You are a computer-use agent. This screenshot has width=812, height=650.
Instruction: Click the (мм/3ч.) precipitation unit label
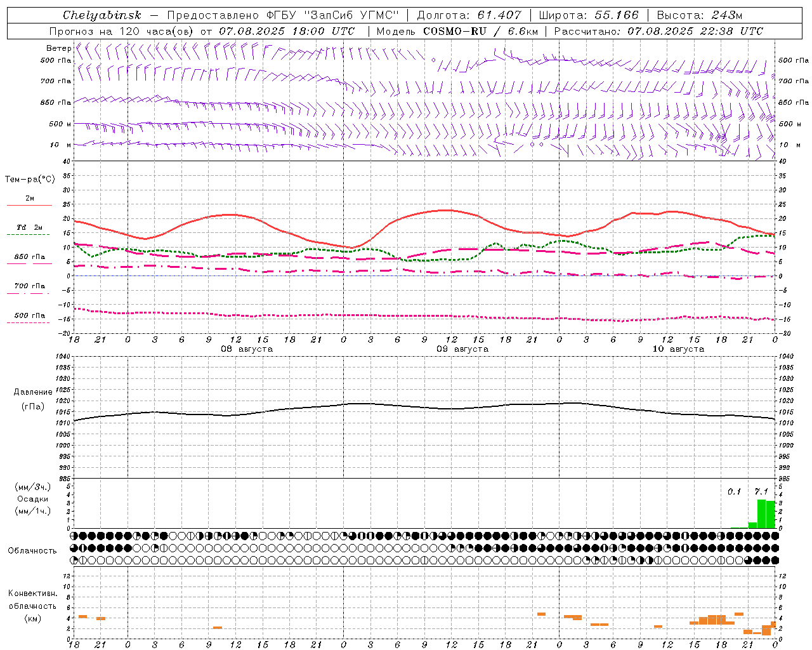pos(33,487)
